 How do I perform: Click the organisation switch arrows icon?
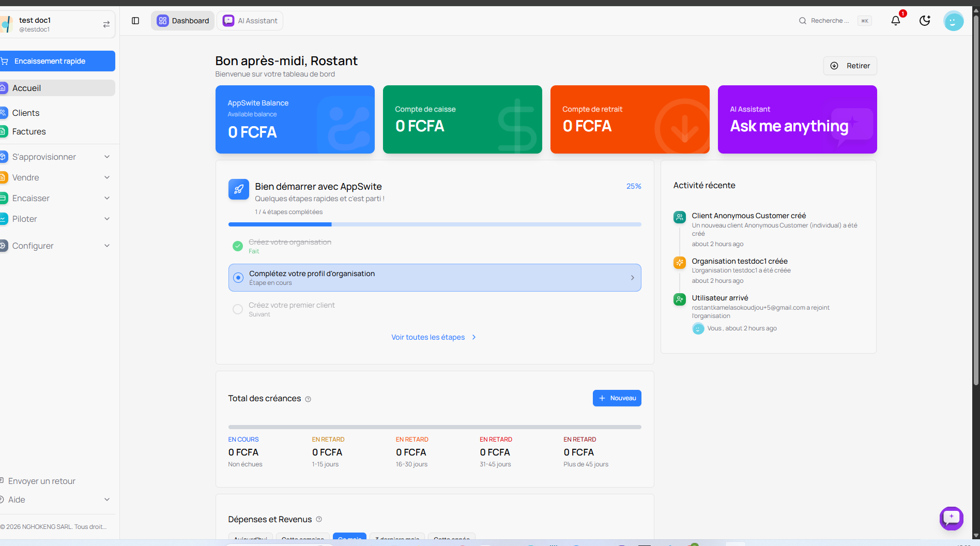[x=106, y=24]
